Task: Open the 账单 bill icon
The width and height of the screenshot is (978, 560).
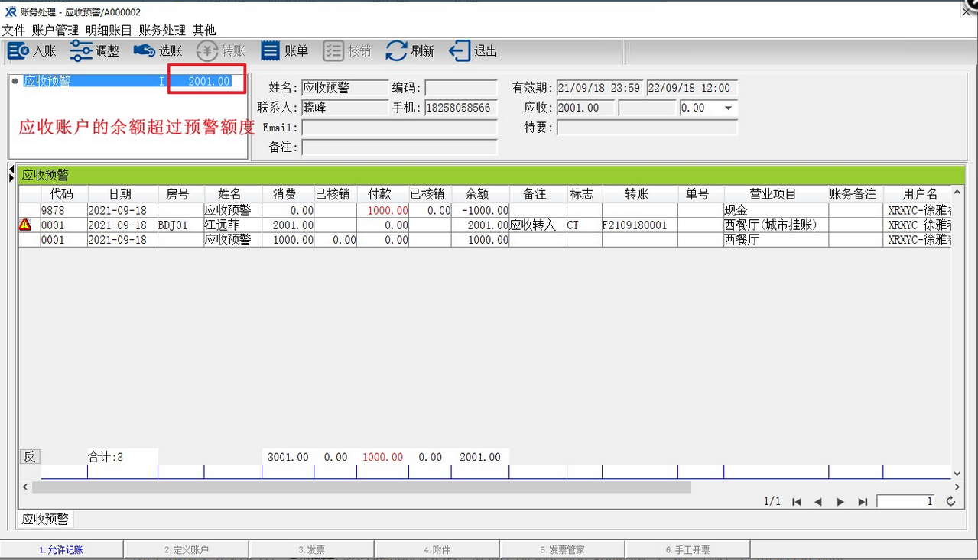Action: pos(284,51)
